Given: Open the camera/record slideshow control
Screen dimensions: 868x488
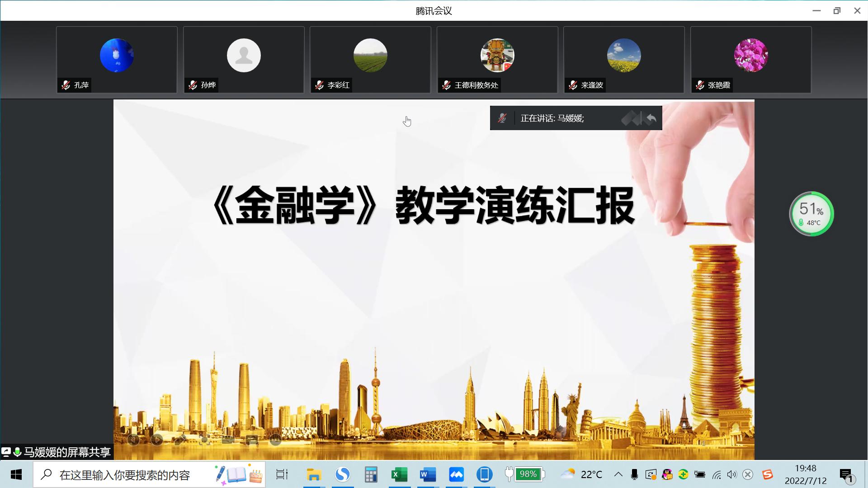Looking at the screenshot, I should (228, 439).
